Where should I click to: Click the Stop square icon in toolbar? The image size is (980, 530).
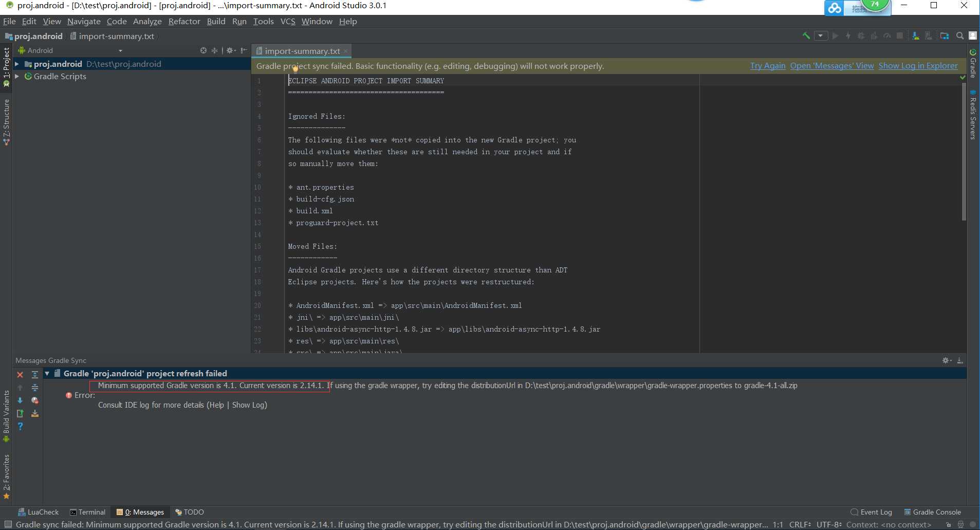pyautogui.click(x=900, y=35)
